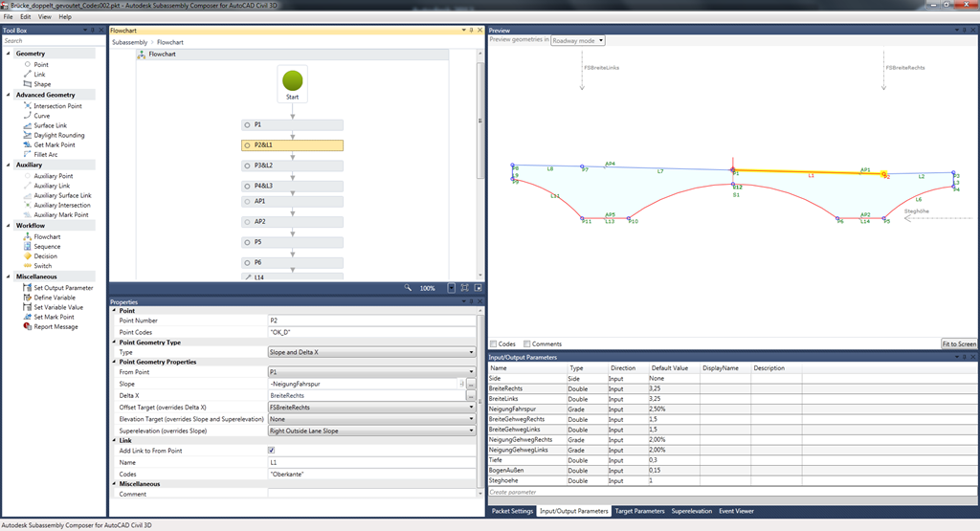Open the View menu

coord(44,17)
